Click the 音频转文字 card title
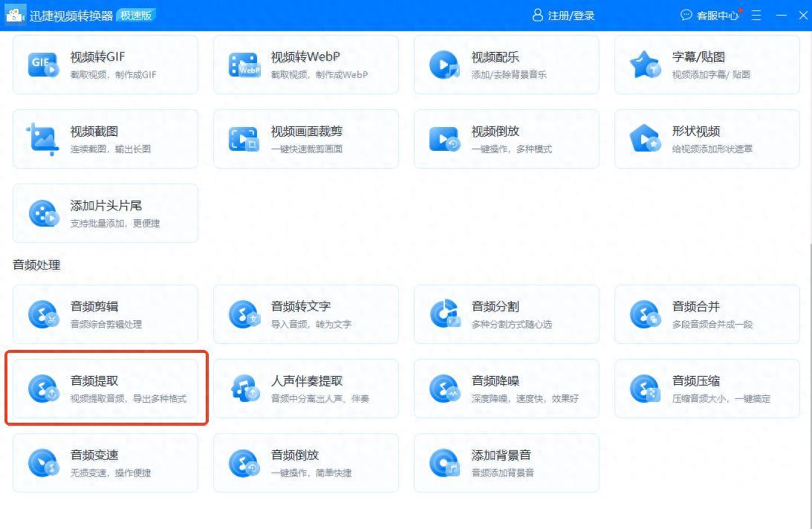The width and height of the screenshot is (812, 529). (x=301, y=306)
